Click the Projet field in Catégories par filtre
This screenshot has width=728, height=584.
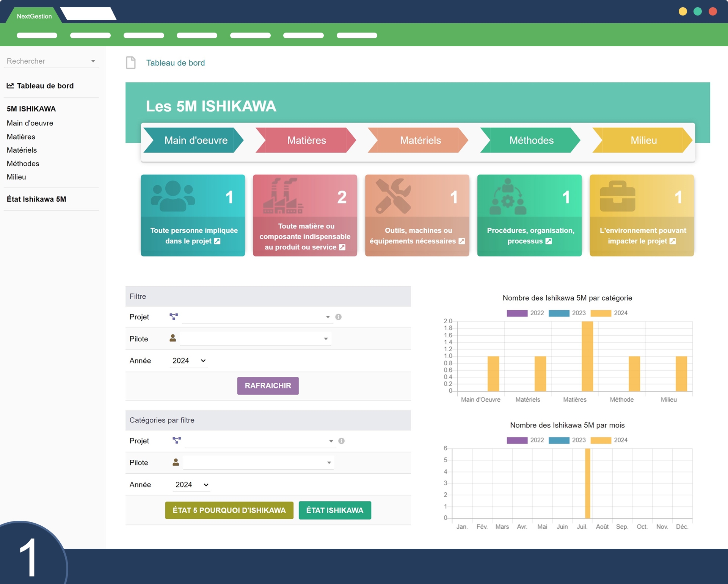(x=260, y=441)
